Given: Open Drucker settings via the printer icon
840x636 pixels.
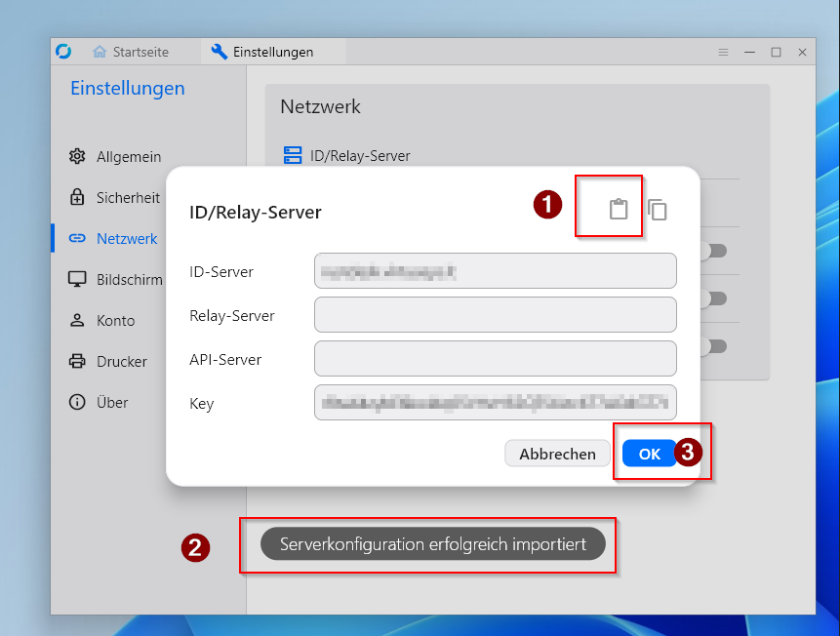Looking at the screenshot, I should [x=76, y=361].
